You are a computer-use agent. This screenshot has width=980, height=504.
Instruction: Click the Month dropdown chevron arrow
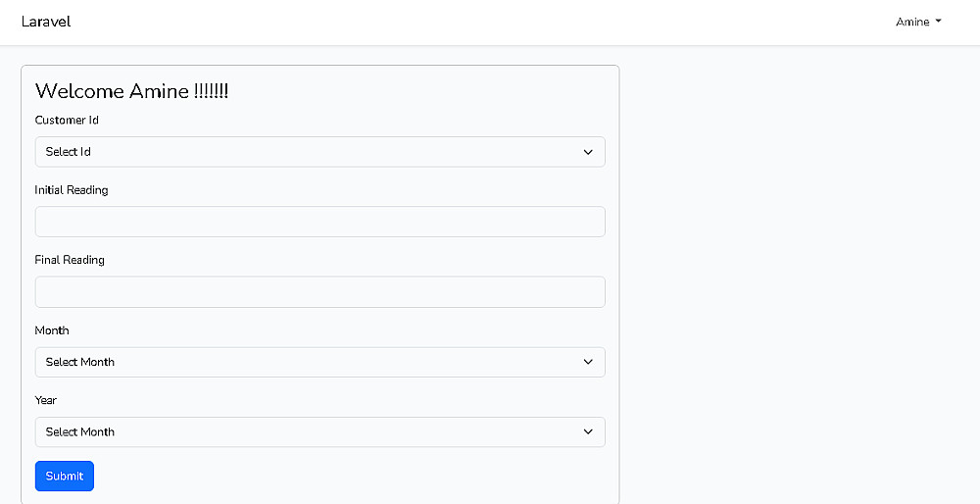pos(588,362)
